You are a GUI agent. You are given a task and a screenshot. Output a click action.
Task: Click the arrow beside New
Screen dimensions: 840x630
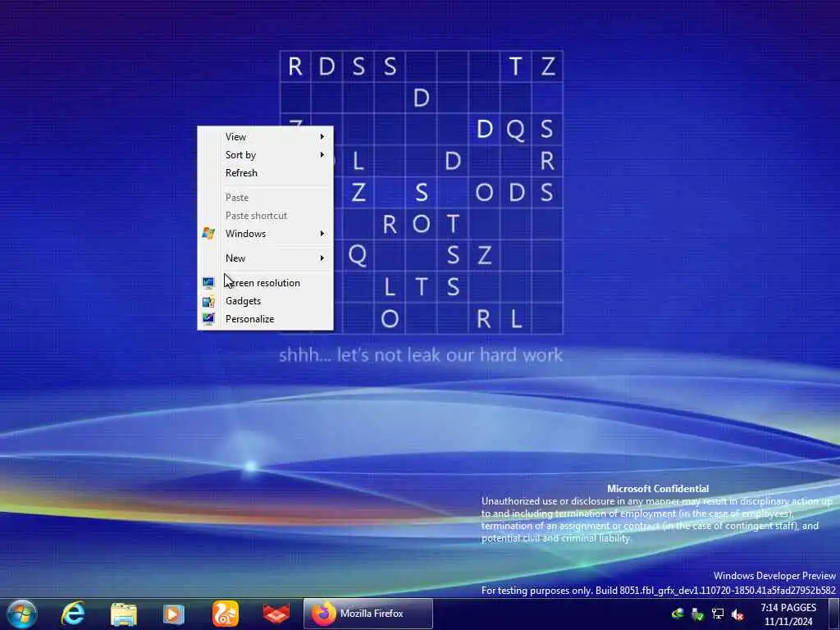click(322, 258)
